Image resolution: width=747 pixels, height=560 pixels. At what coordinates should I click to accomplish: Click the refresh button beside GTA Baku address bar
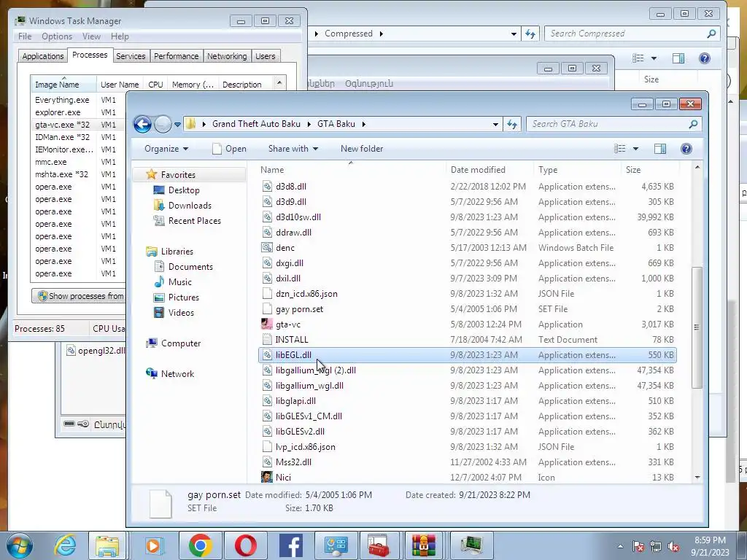pos(512,124)
